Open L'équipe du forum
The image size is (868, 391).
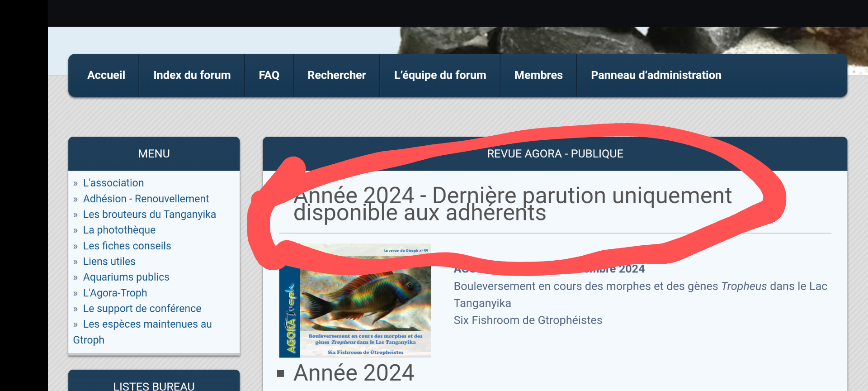click(440, 75)
